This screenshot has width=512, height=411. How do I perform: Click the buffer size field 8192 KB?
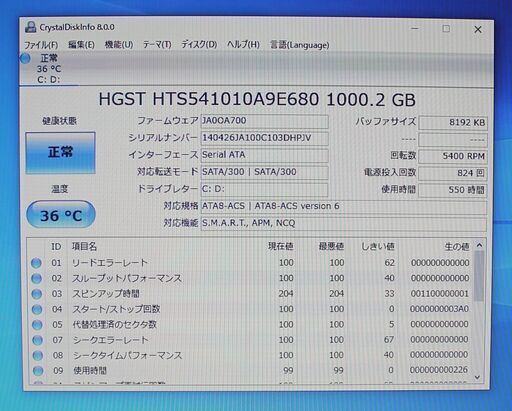pyautogui.click(x=453, y=122)
